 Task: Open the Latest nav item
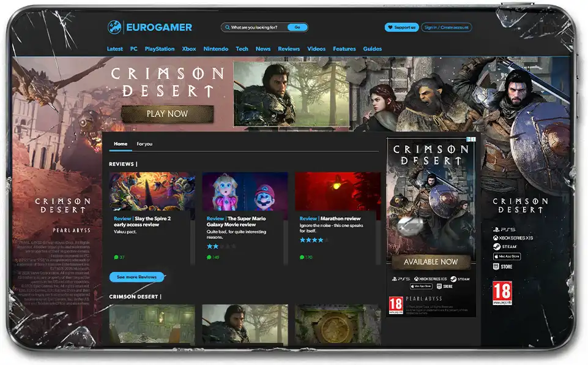pos(115,49)
